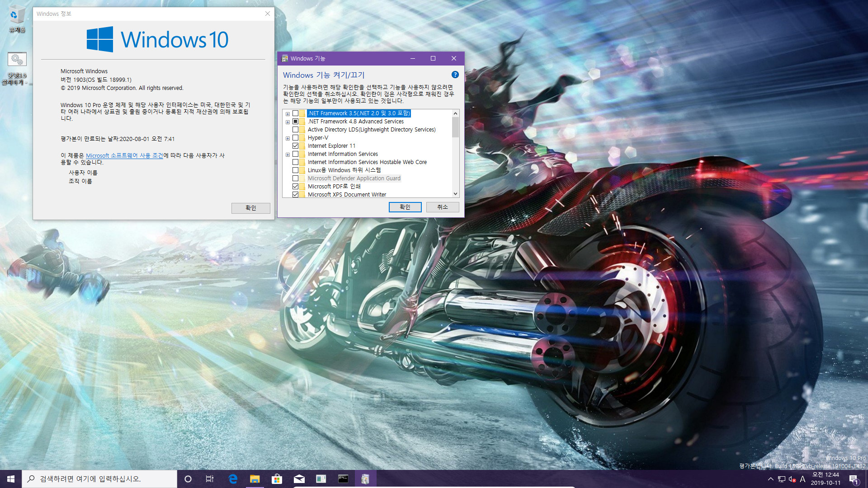Open Task View from the taskbar
The image size is (868, 488).
point(210,479)
